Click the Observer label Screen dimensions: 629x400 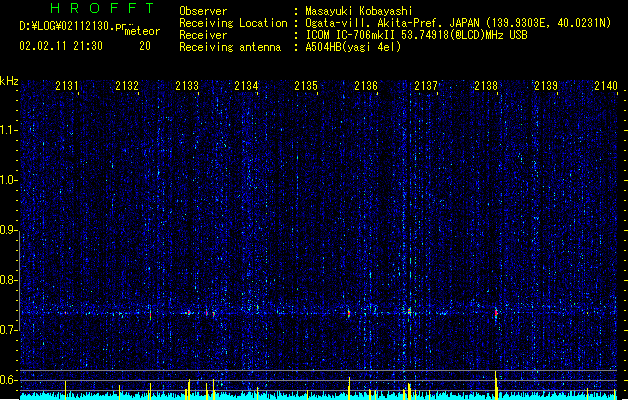[203, 11]
